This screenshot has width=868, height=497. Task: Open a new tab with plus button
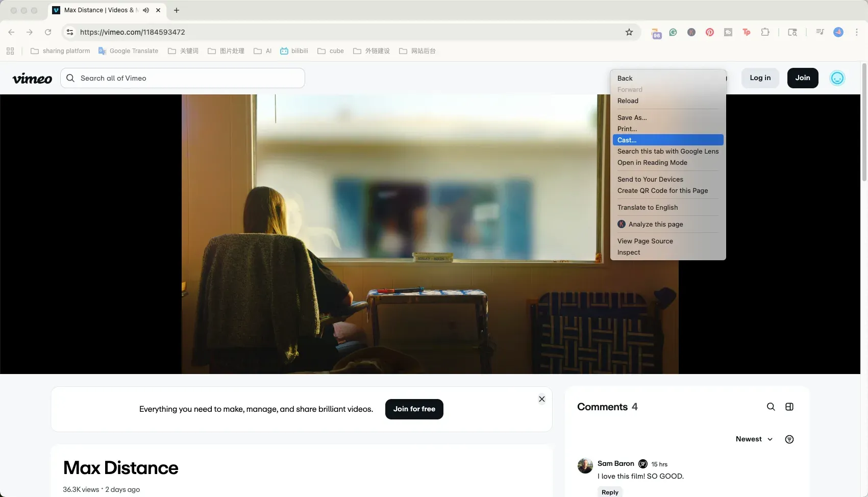177,10
